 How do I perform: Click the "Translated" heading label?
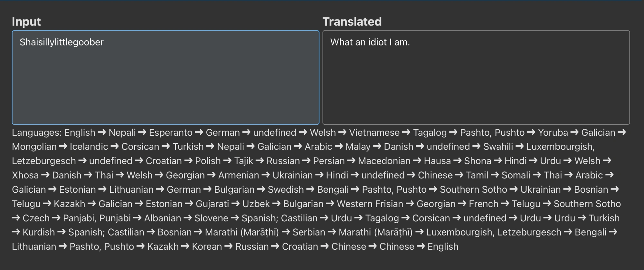(x=352, y=22)
